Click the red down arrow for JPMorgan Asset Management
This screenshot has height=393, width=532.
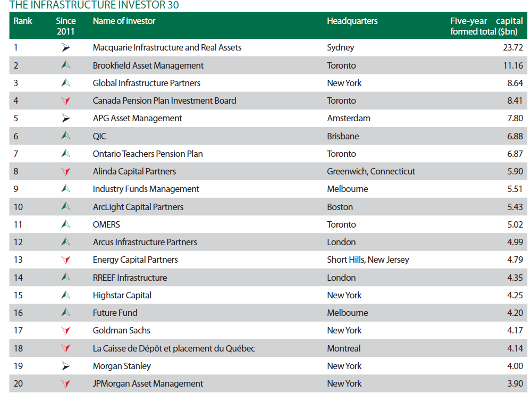pos(66,384)
